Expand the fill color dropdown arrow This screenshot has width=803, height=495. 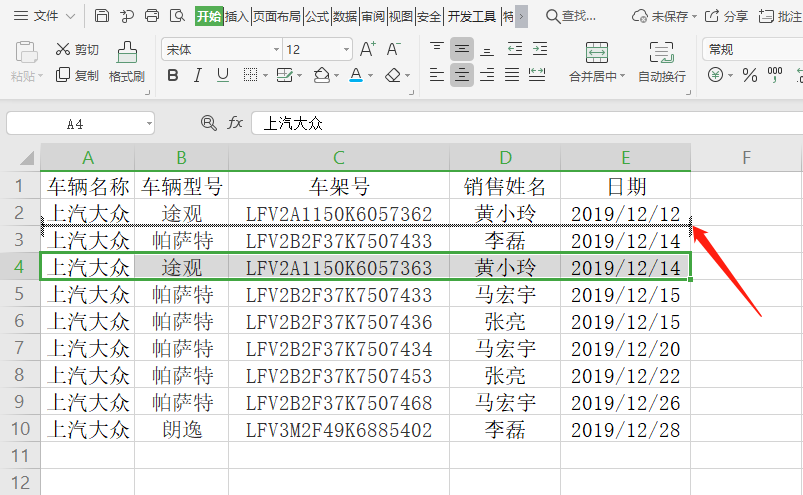[x=336, y=76]
